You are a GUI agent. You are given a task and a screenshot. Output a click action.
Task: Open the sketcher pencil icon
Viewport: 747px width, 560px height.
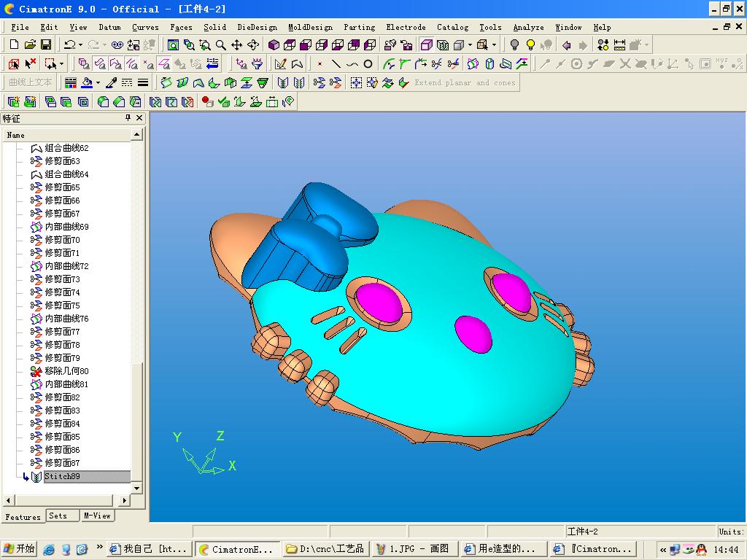pos(281,63)
